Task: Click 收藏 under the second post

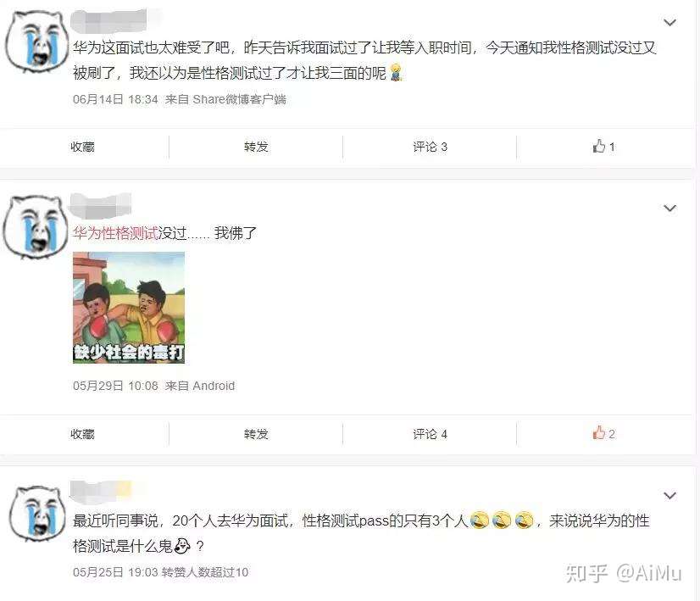Action: tap(82, 434)
